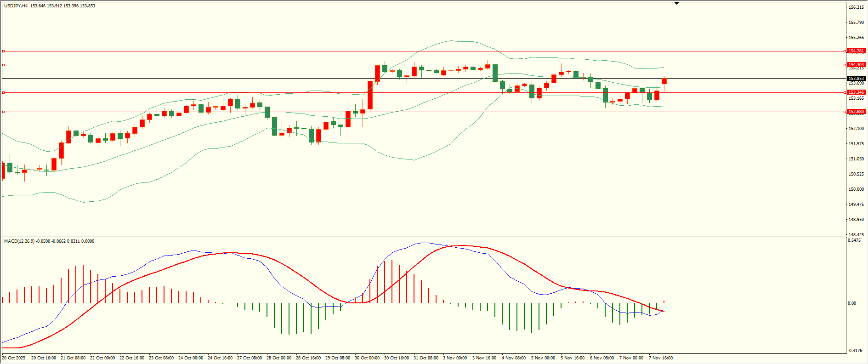Click the 7 Nov 16:00 time axis label
Viewport: 868px width, 364px height.
coord(660,358)
